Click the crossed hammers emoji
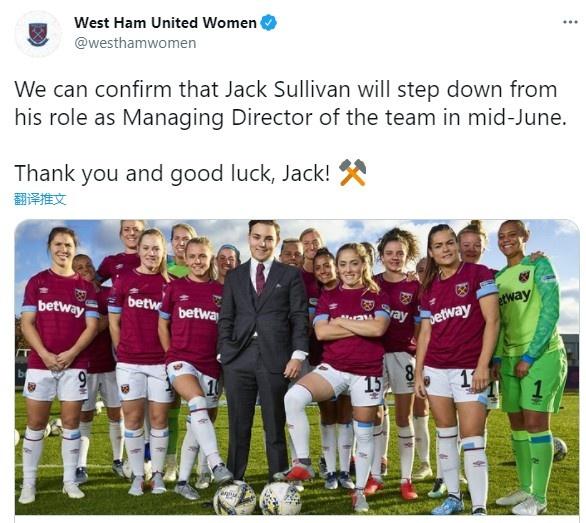586x523 pixels. tap(352, 172)
